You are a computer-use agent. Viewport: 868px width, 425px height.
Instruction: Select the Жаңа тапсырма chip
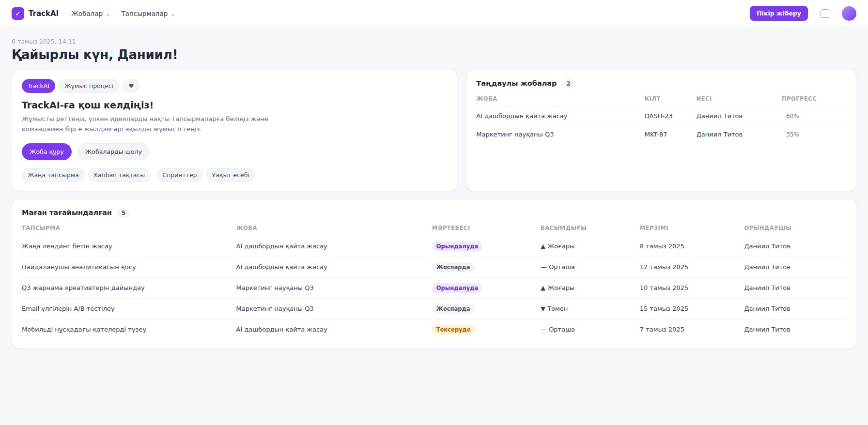(x=53, y=175)
